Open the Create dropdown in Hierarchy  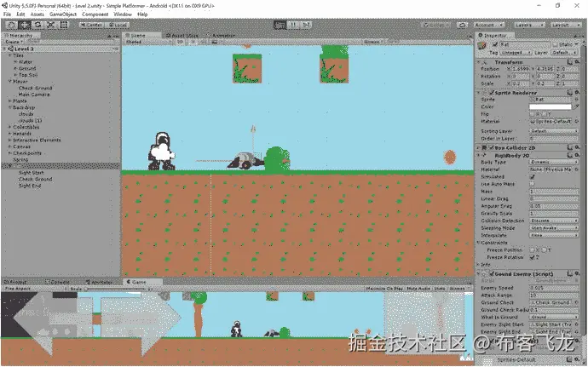tap(14, 42)
